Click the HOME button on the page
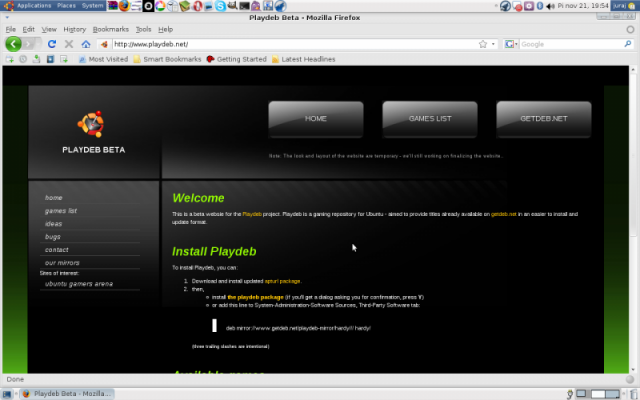 coord(316,119)
